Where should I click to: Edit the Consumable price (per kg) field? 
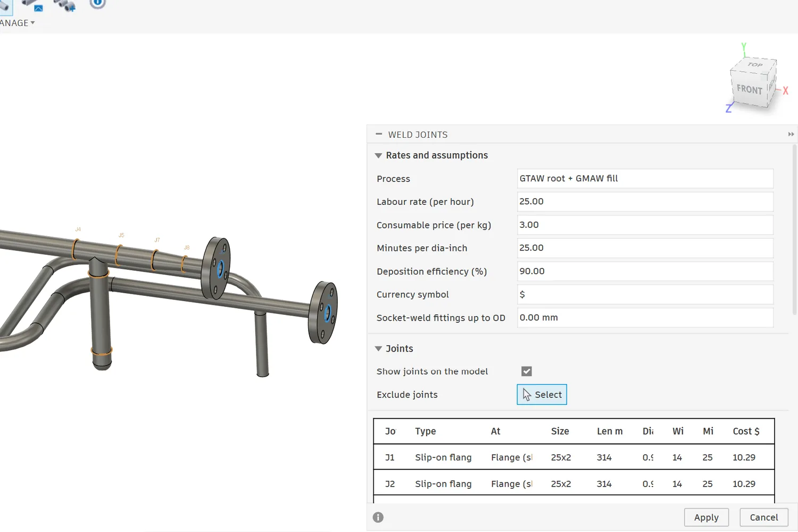pyautogui.click(x=645, y=225)
